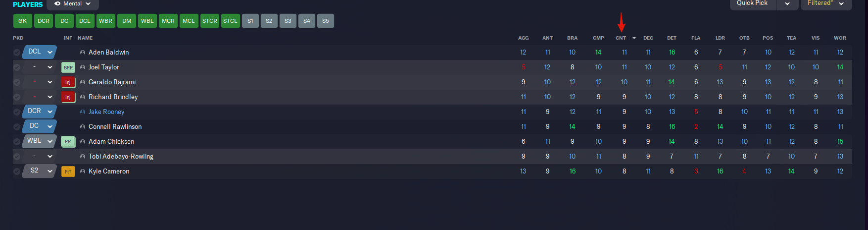Toggle the selection check for Jake Rooney
Viewport: 868px width, 230px height.
coord(17,112)
